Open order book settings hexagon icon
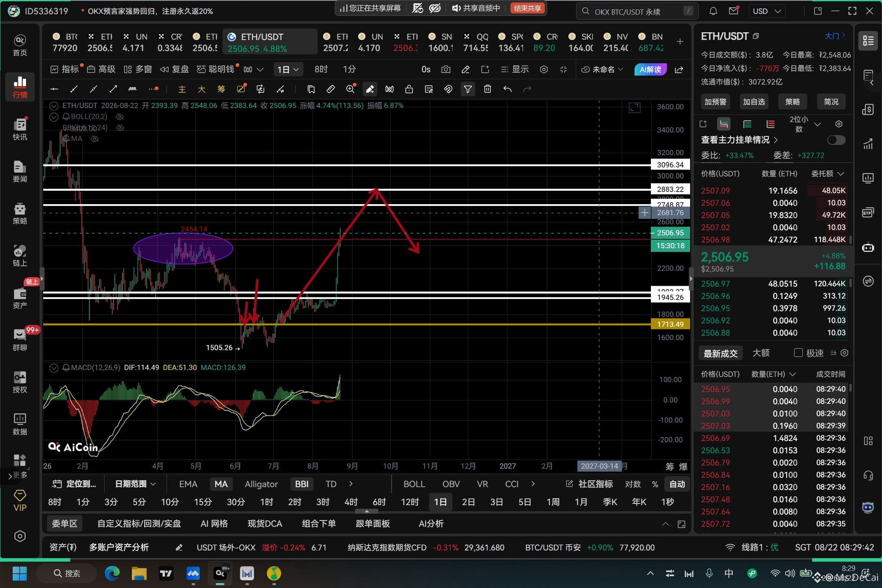The height and width of the screenshot is (588, 882). pos(839,124)
